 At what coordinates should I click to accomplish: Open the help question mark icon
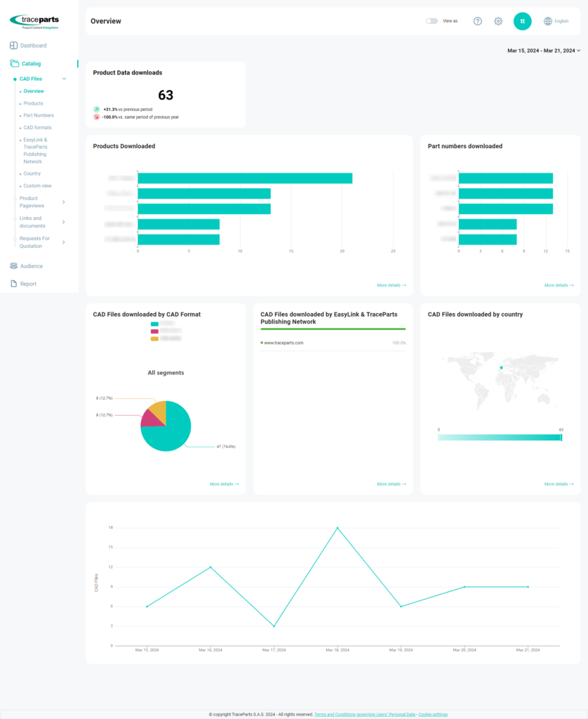478,21
